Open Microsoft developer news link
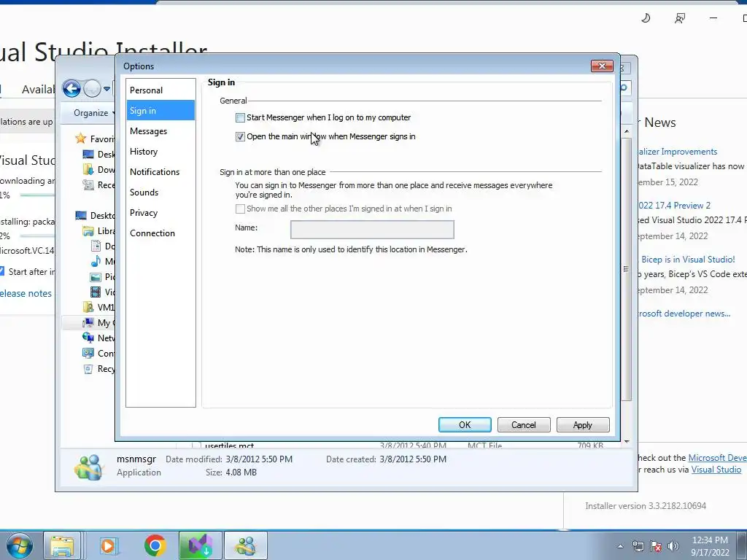 tap(684, 314)
